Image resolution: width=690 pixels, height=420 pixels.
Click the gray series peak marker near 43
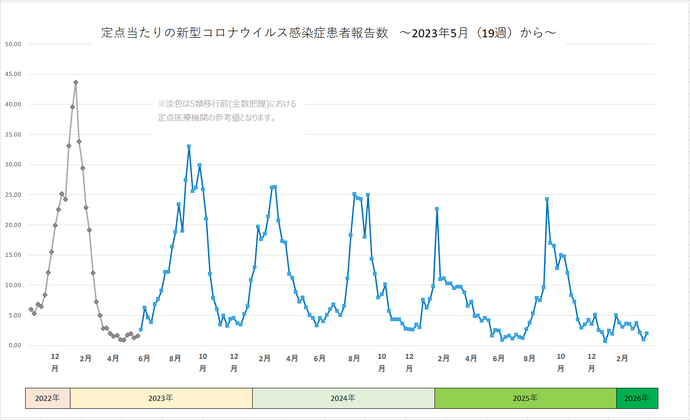click(x=76, y=82)
